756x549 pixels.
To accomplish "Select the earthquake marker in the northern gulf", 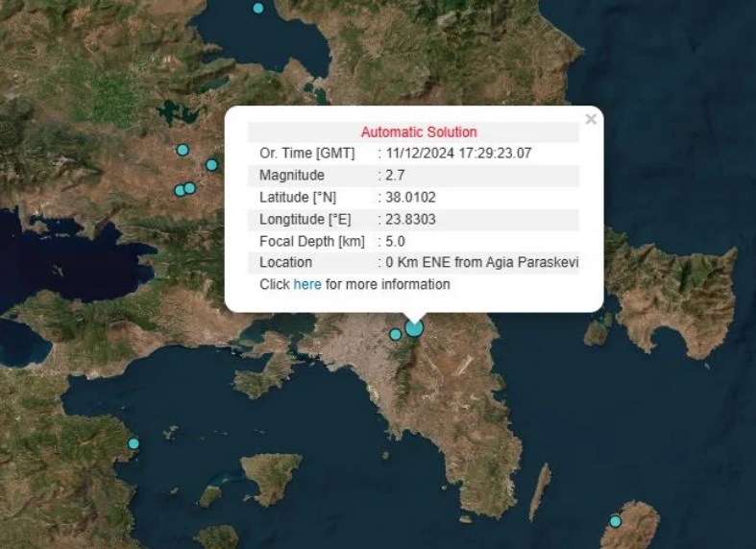I will (257, 8).
